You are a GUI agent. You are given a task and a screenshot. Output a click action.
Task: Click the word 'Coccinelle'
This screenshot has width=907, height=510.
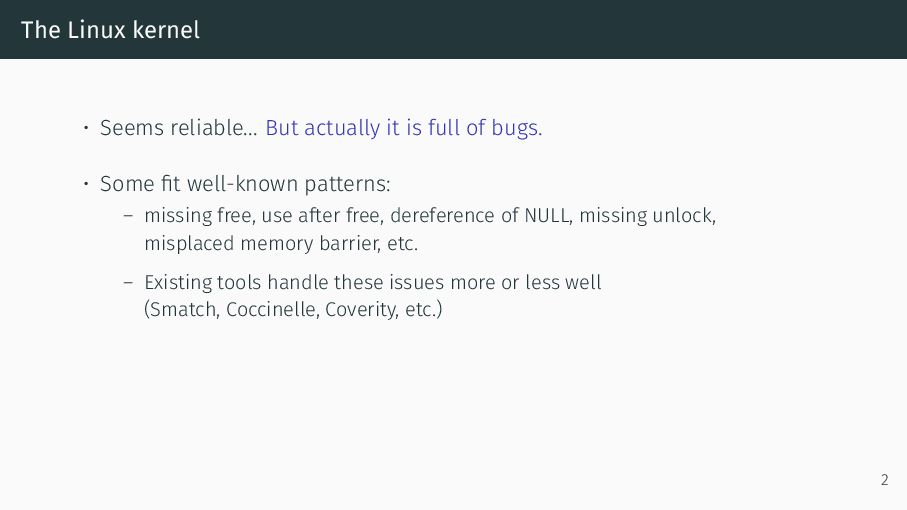[x=271, y=310]
